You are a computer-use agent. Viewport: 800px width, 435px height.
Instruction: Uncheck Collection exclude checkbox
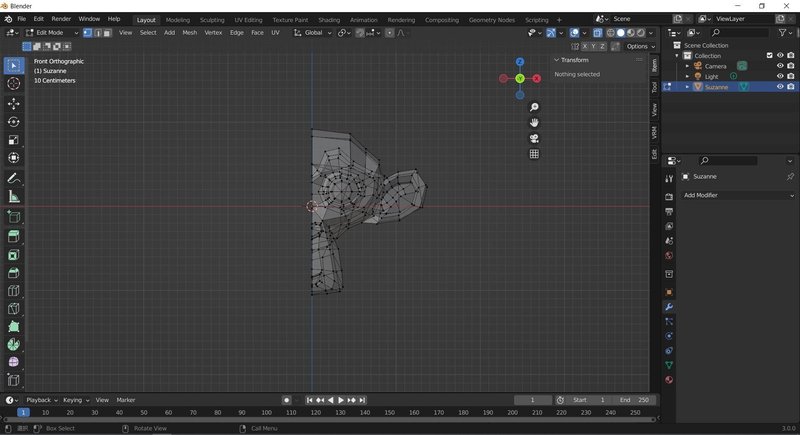click(x=769, y=56)
